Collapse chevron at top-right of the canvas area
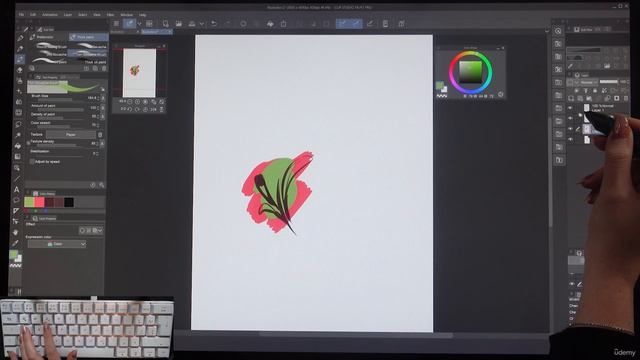 pyautogui.click(x=547, y=31)
